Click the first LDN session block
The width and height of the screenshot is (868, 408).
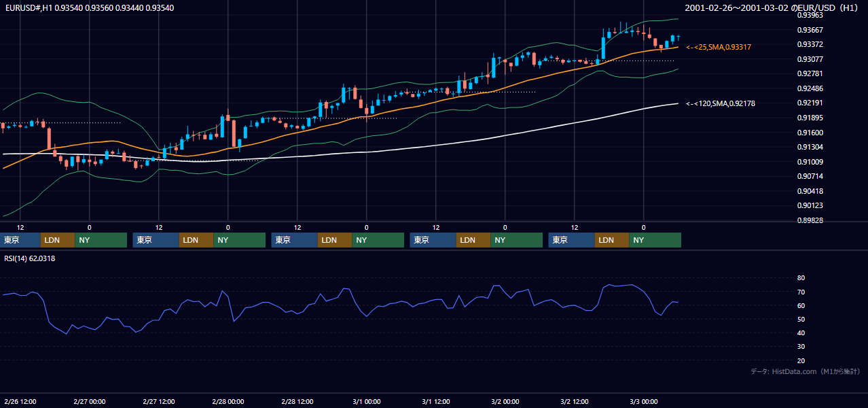(58, 240)
